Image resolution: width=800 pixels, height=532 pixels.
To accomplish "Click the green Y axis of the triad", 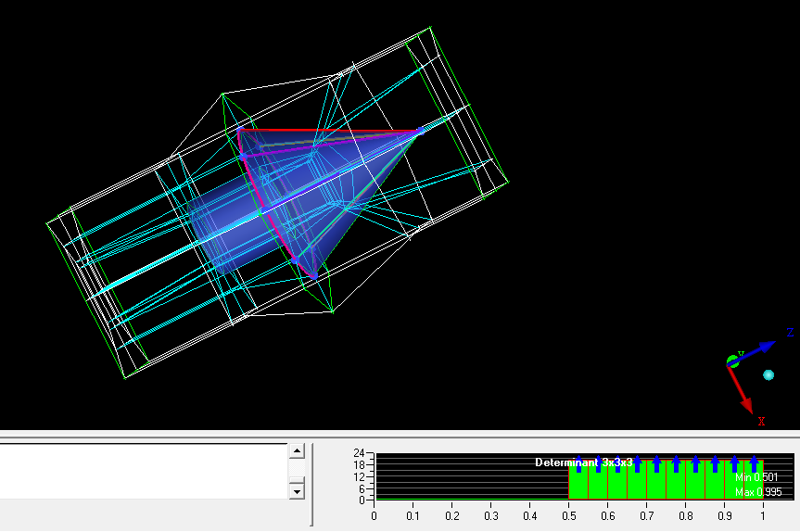I will (x=734, y=360).
